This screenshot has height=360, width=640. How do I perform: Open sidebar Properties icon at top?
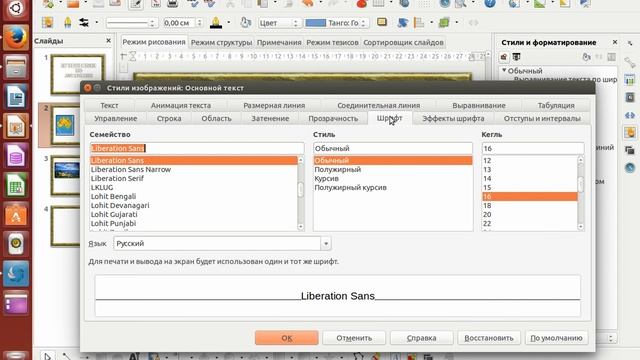(630, 62)
